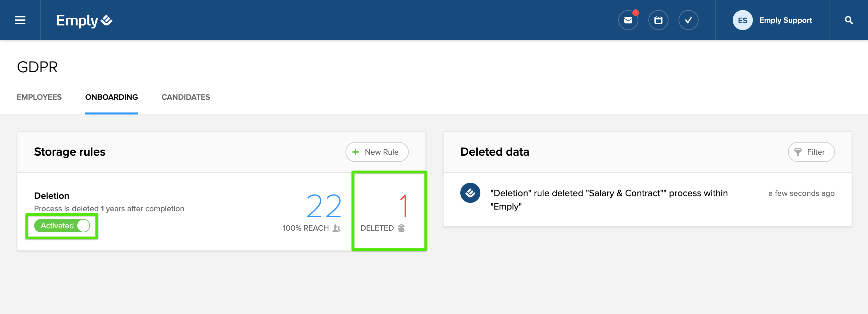The image size is (868, 314).
Task: Open the calendar icon in header
Action: [x=658, y=20]
